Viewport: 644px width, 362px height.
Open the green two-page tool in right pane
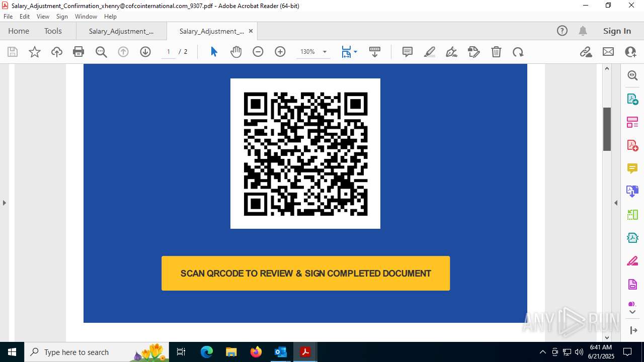click(632, 215)
